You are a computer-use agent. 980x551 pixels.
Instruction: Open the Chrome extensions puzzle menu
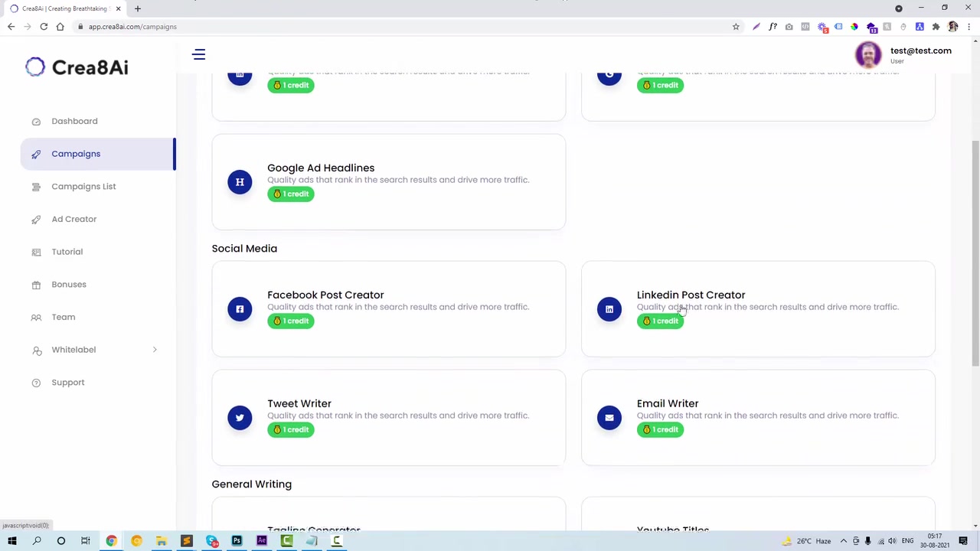936,27
